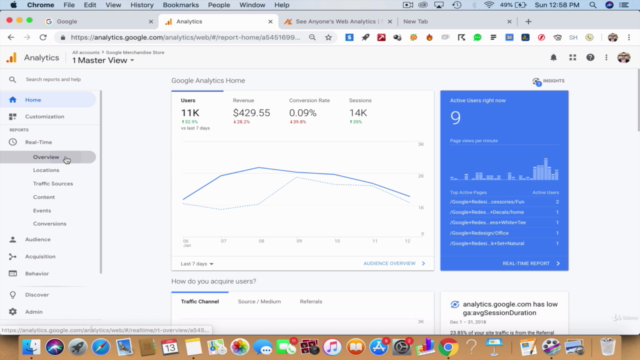Open Real-Time Locations report

coord(46,170)
